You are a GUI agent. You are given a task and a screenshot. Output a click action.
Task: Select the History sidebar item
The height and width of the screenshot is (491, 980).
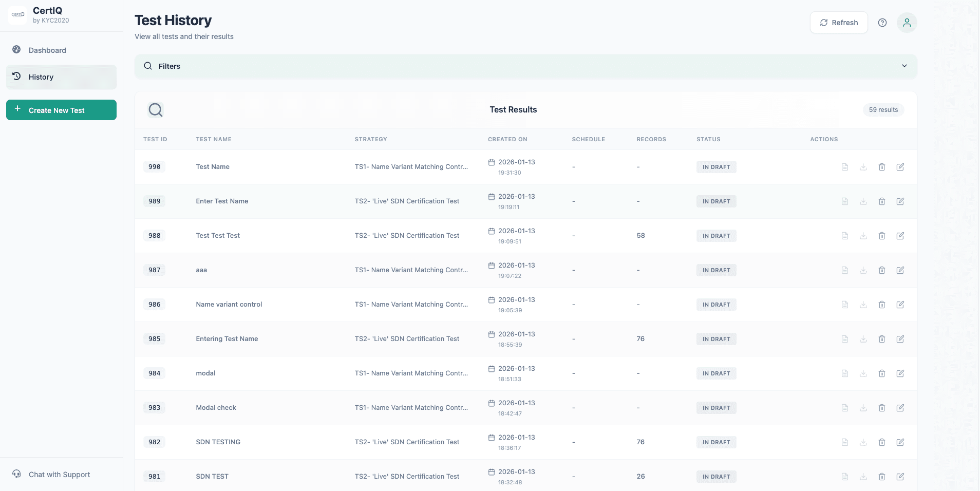(41, 77)
